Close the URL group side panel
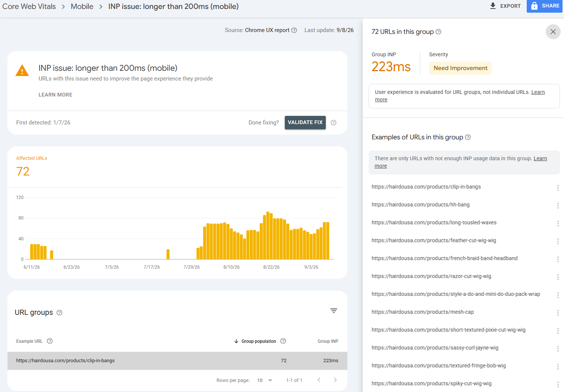The height and width of the screenshot is (392, 564). click(x=553, y=32)
